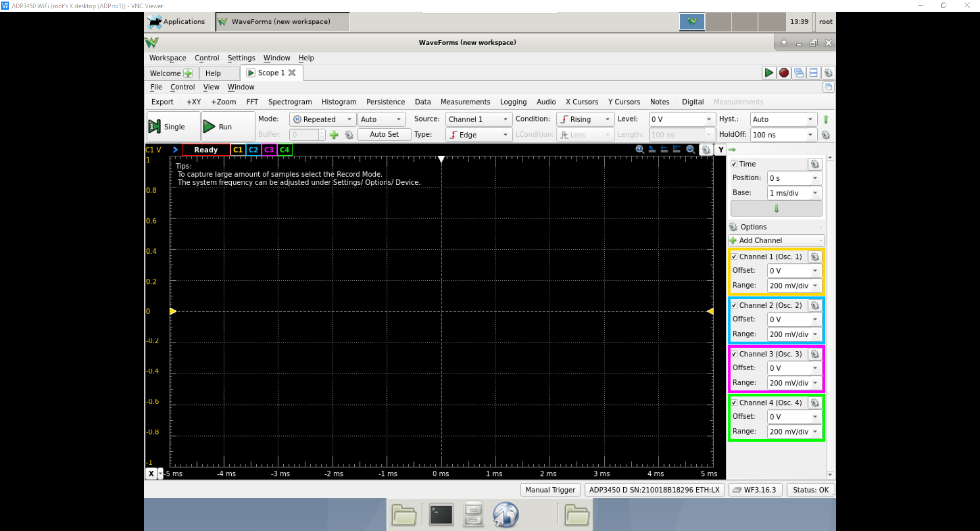The width and height of the screenshot is (980, 531).
Task: Open the FFT view from the toolbar
Action: [252, 102]
